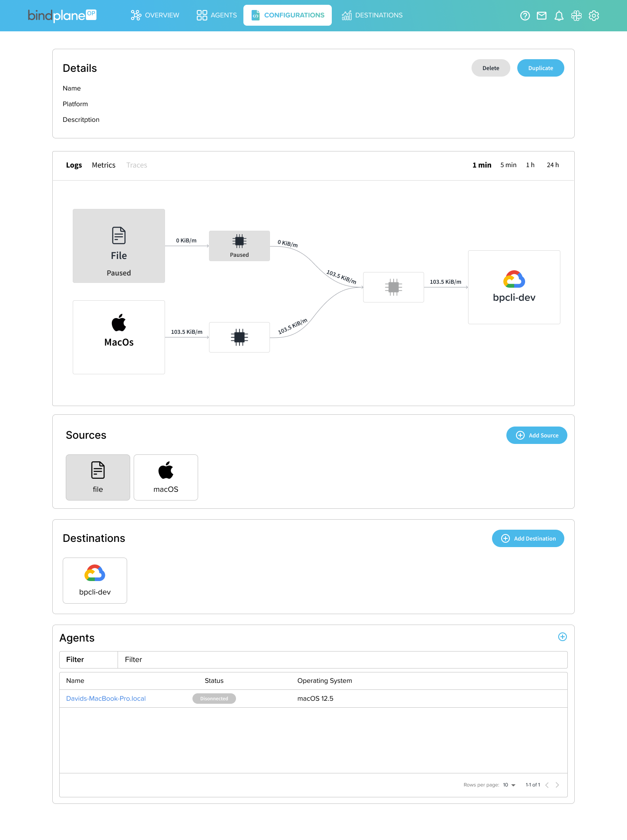The height and width of the screenshot is (840, 627).
Task: Select the 24 h time range
Action: pos(553,165)
